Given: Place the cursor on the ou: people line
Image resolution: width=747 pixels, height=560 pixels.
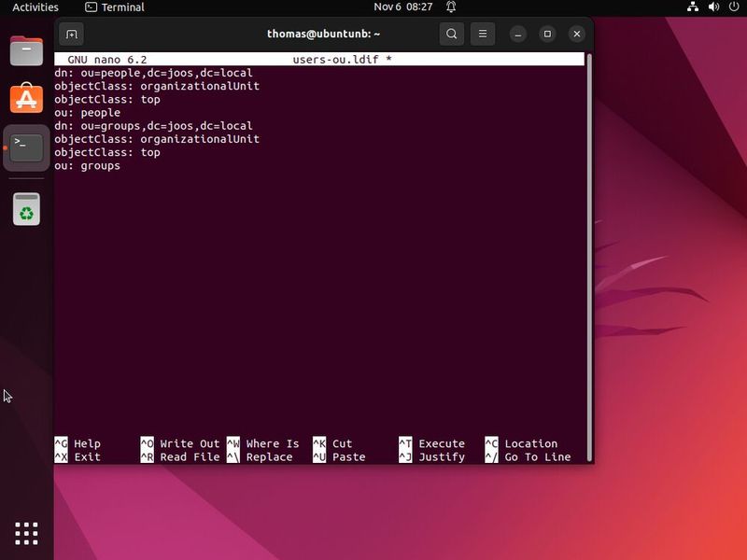Looking at the screenshot, I should 90,112.
